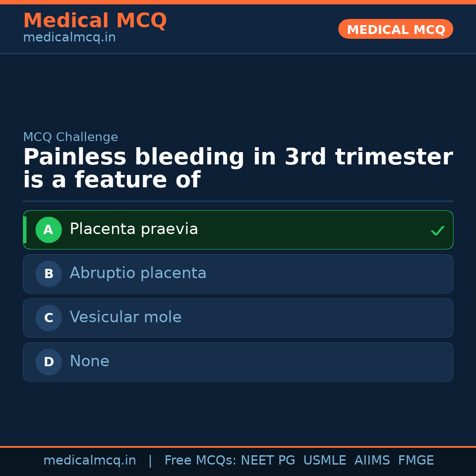Click the B letter circle
Image resolution: width=476 pixels, height=476 pixels.
click(x=48, y=274)
